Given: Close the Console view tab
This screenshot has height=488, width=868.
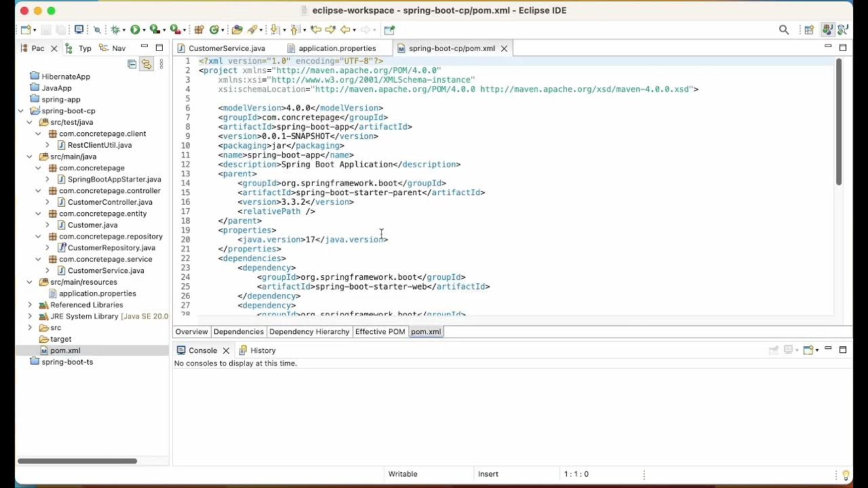Looking at the screenshot, I should click(x=226, y=350).
